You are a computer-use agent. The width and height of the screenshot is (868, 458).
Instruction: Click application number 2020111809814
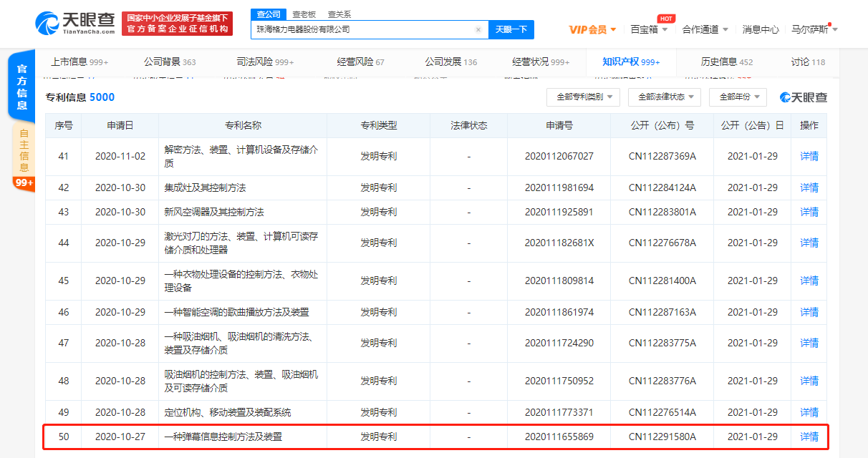559,281
